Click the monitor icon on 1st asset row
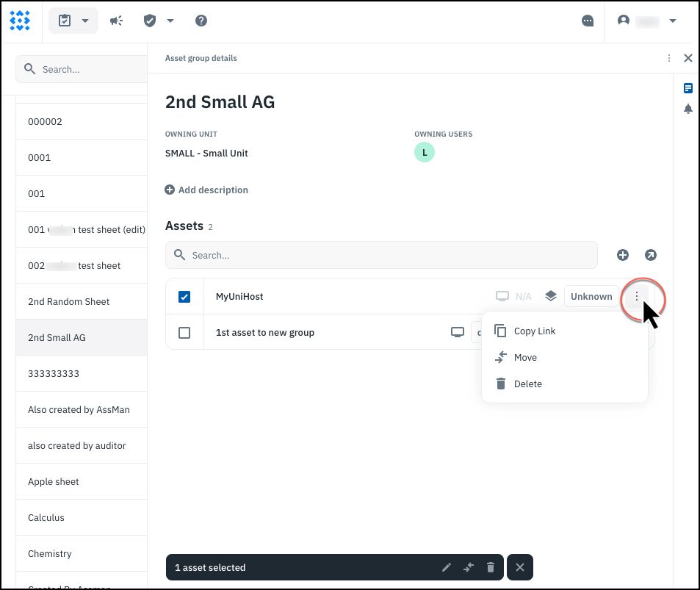This screenshot has height=590, width=700. click(458, 333)
